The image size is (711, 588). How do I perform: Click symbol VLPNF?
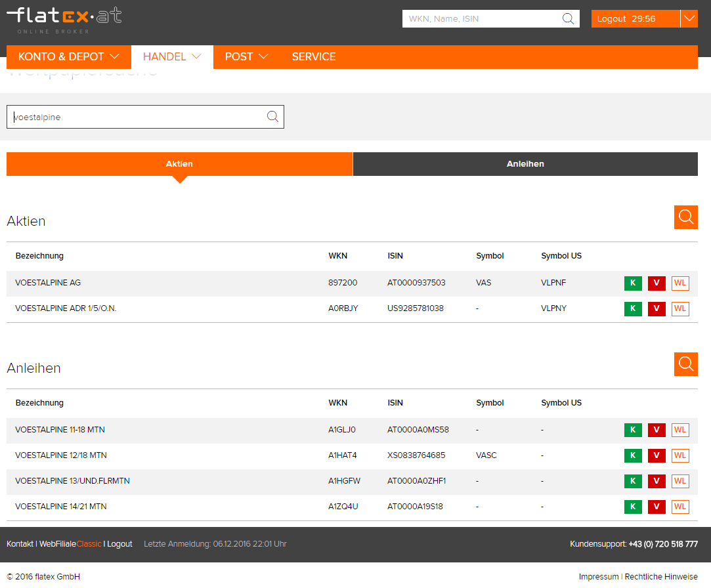(x=553, y=283)
